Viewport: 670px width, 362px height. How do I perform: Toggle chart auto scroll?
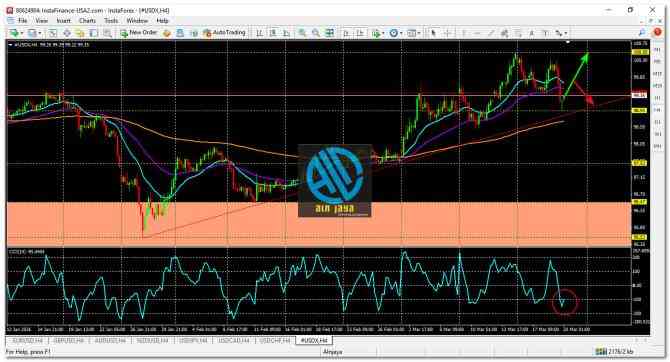pyautogui.click(x=347, y=33)
